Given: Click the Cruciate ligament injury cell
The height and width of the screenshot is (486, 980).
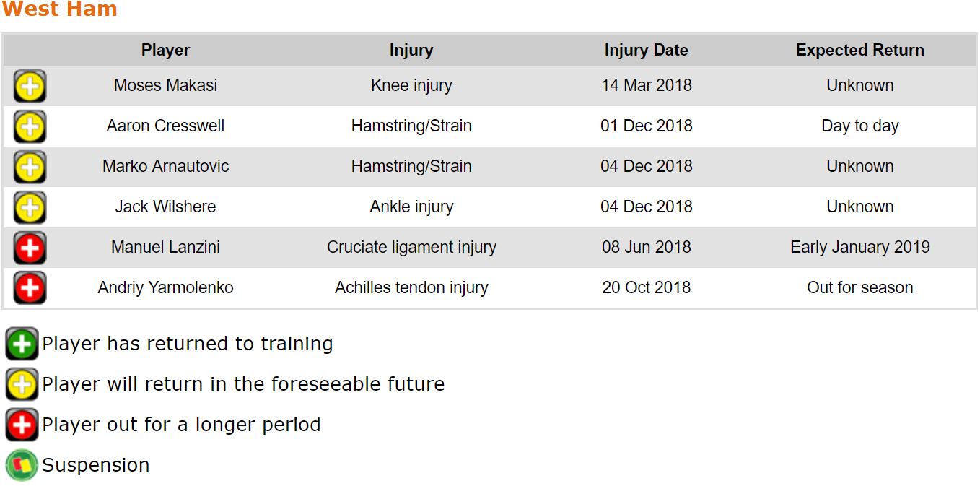Looking at the screenshot, I should pyautogui.click(x=411, y=247).
